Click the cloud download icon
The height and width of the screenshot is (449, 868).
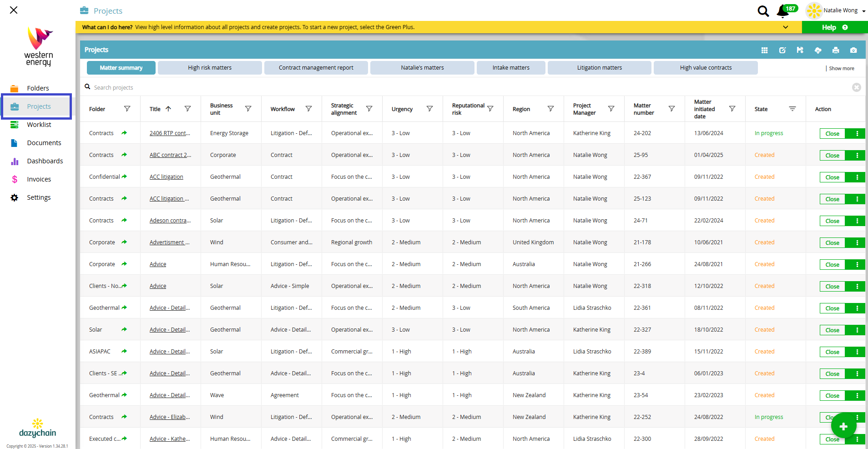818,50
